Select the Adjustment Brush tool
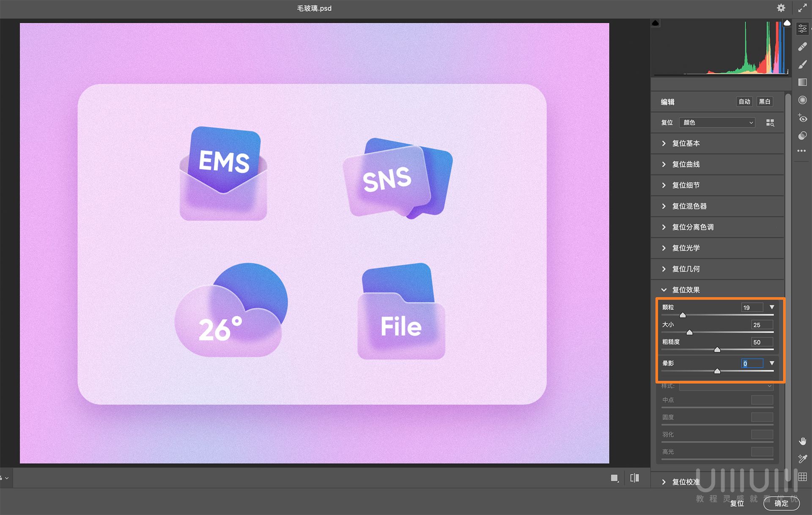The image size is (812, 515). [802, 64]
